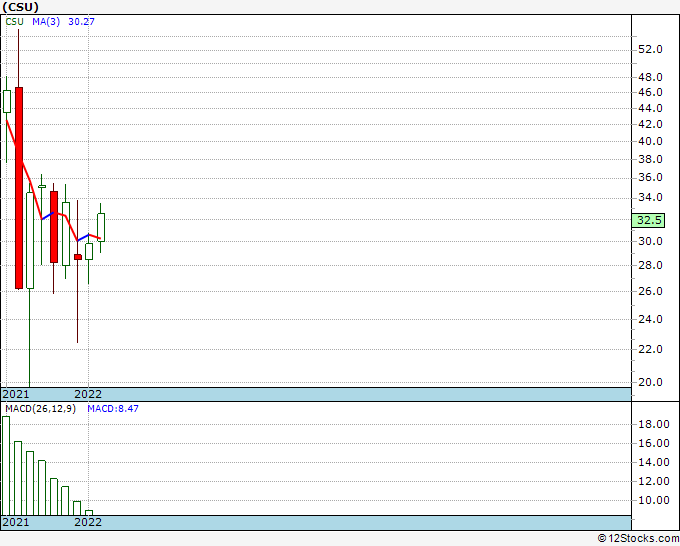680x546 pixels.
Task: Click the 42.0 price axis label
Action: click(651, 124)
